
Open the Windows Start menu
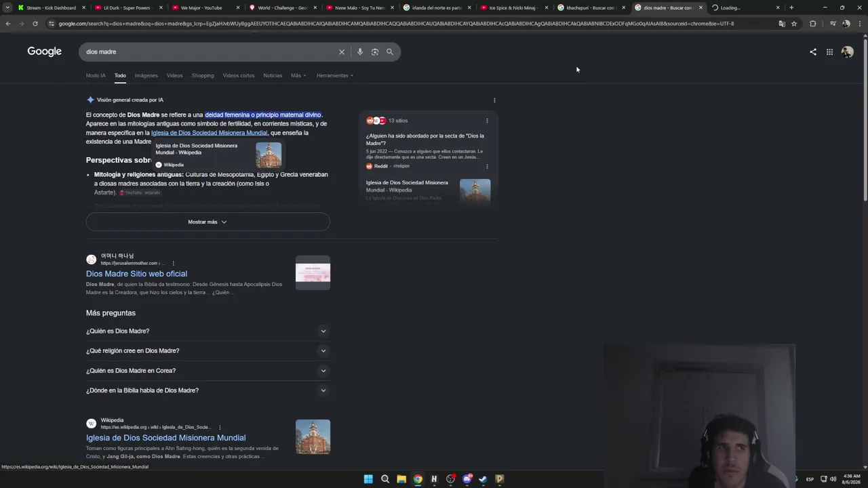coord(368,479)
